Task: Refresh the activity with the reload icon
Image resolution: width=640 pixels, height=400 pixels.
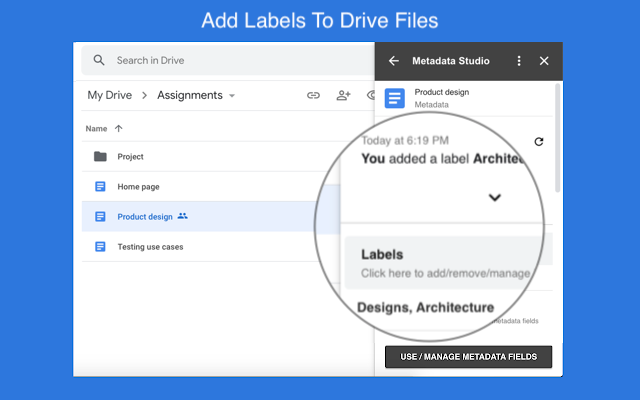Action: (539, 142)
